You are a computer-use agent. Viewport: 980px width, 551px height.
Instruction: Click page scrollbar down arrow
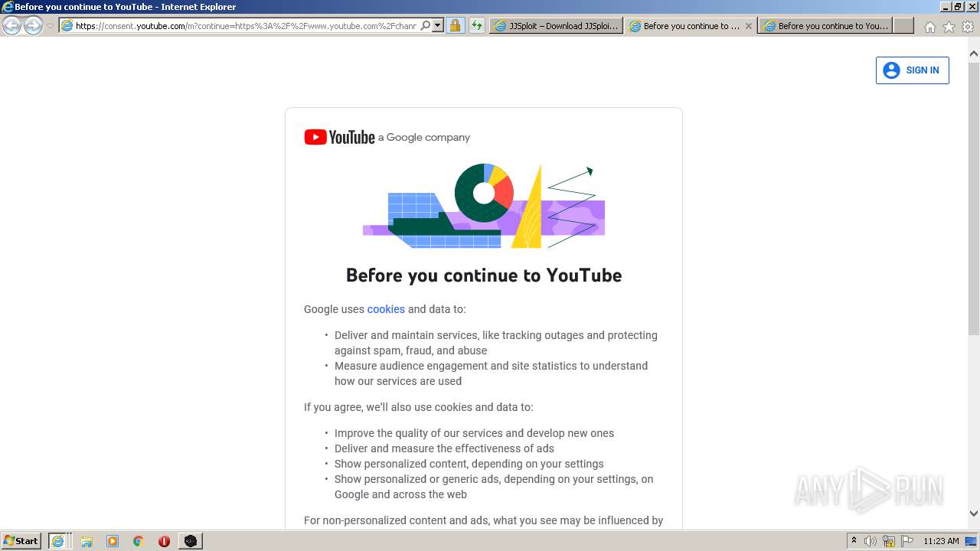tap(974, 514)
